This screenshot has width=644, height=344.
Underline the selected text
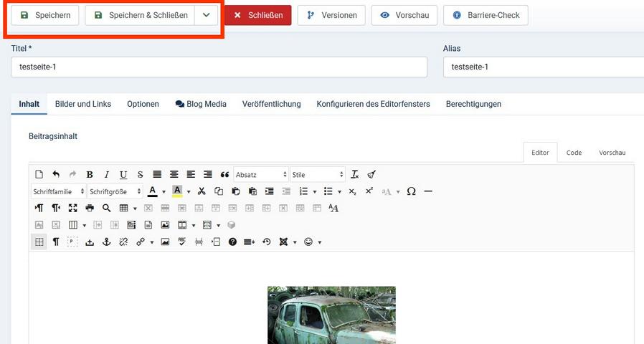[123, 174]
